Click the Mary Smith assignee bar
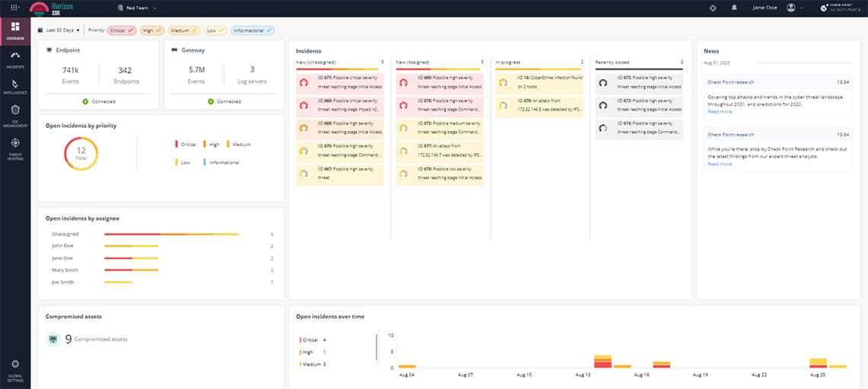This screenshot has width=868, height=389. (x=131, y=270)
